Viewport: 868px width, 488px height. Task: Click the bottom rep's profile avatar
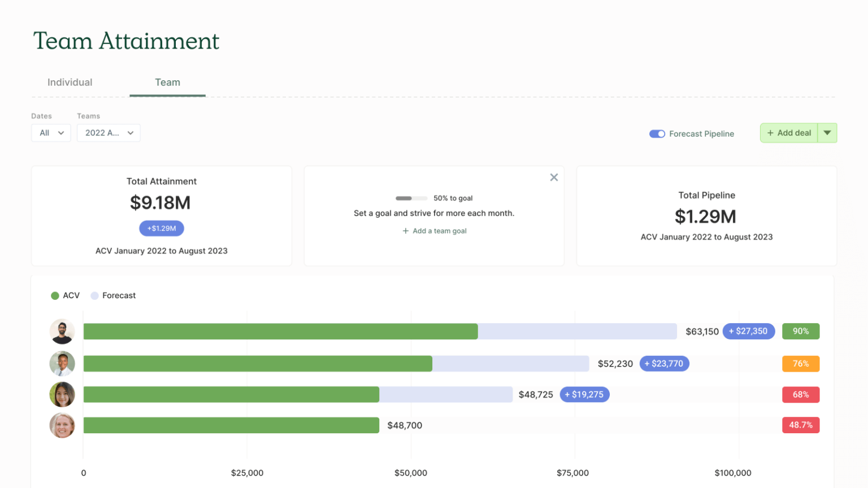pyautogui.click(x=62, y=425)
